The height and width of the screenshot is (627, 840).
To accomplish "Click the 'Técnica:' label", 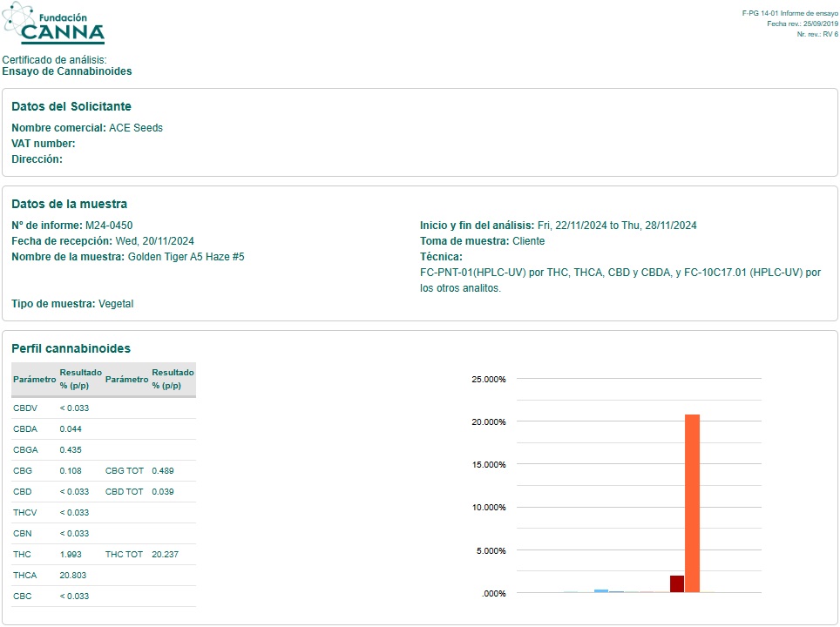I will point(441,257).
